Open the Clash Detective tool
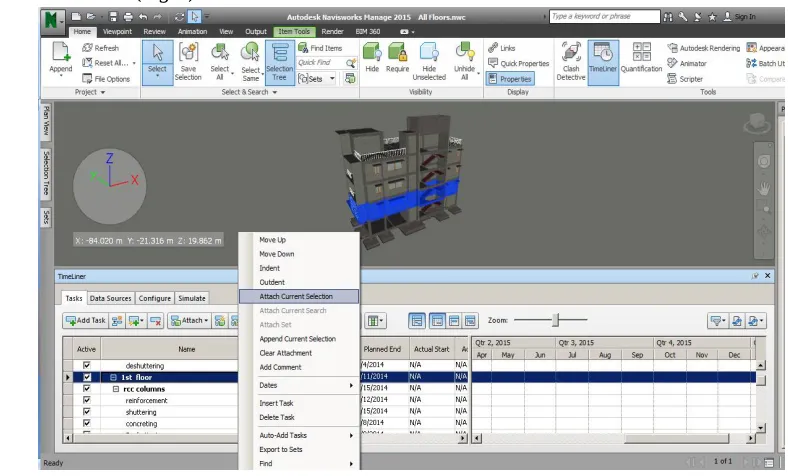This screenshot has width=788, height=476. pos(571,62)
